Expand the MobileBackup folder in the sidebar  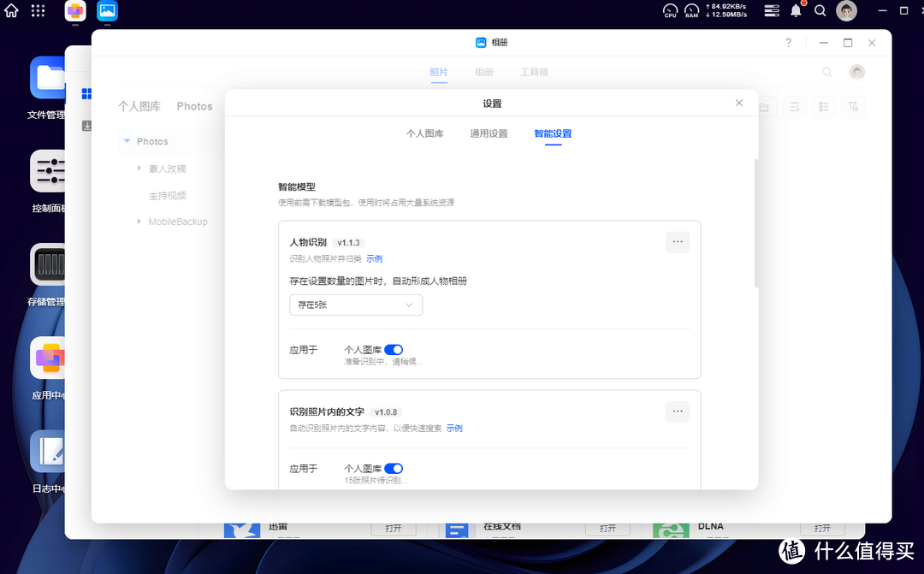(x=139, y=221)
